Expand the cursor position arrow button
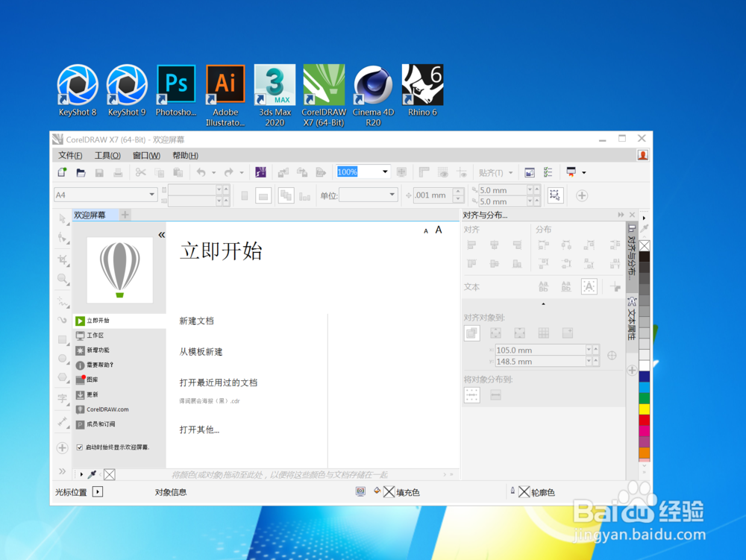This screenshot has width=746, height=560. pos(98,491)
